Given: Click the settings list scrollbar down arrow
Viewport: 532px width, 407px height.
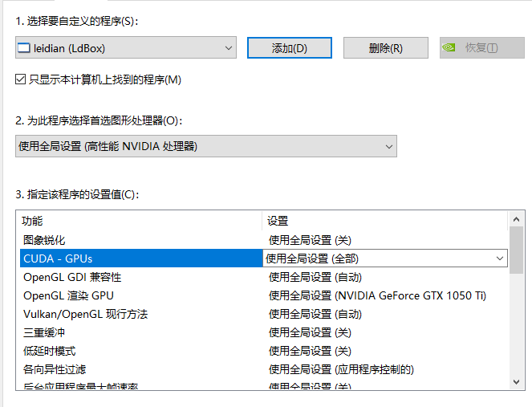Looking at the screenshot, I should (x=517, y=382).
